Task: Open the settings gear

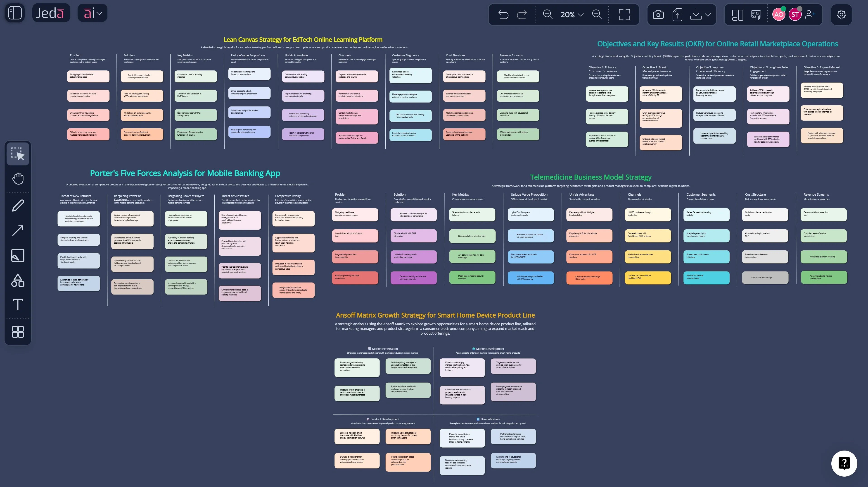Action: pyautogui.click(x=841, y=14)
